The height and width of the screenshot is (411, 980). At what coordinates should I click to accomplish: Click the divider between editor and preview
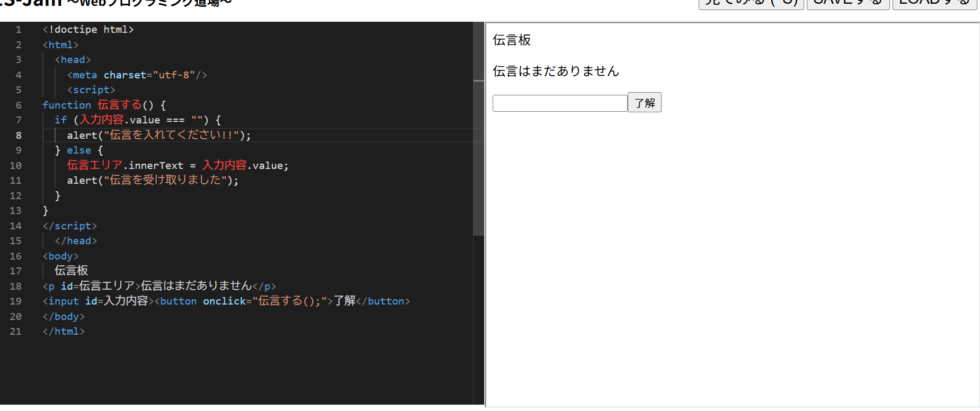pos(485,212)
